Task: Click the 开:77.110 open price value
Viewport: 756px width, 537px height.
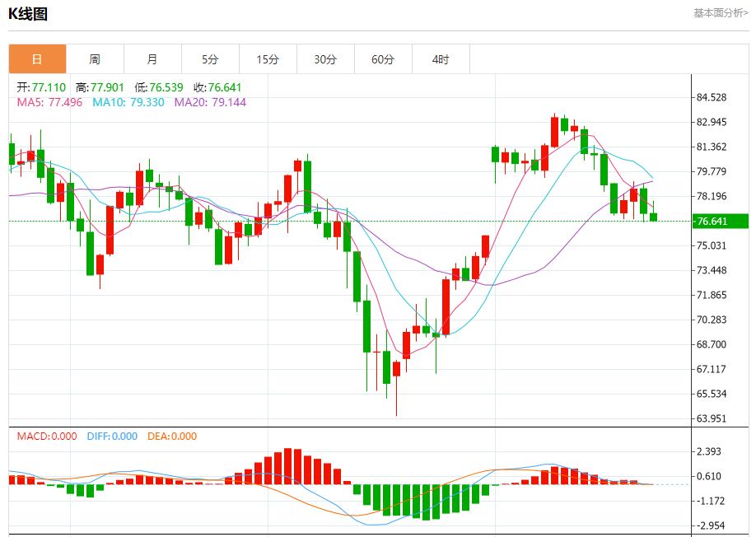Action: click(41, 87)
